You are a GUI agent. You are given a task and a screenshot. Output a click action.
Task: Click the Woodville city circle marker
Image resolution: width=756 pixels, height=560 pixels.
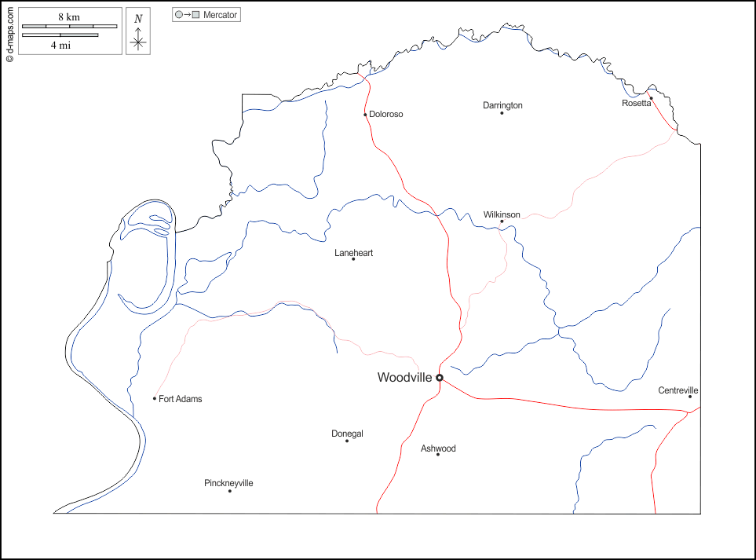pos(440,378)
